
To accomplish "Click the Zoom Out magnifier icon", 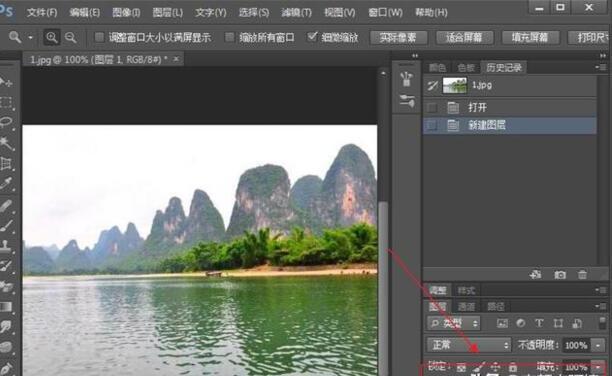I will (x=71, y=37).
